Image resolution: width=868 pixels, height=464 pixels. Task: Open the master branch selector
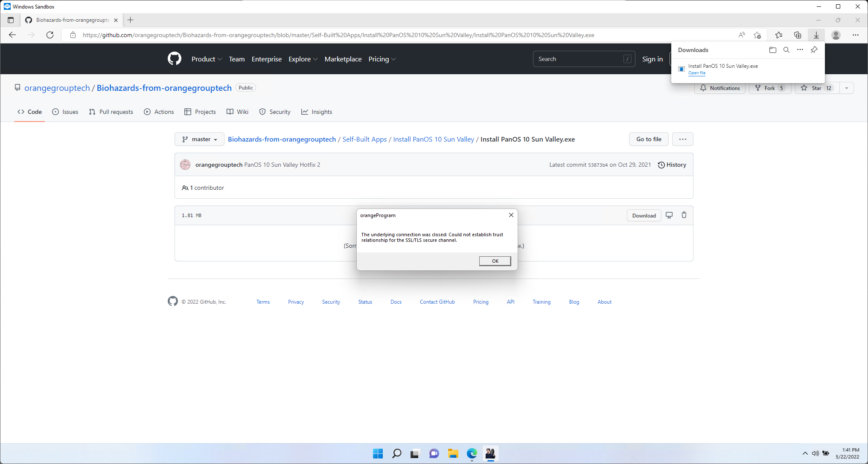pos(199,139)
